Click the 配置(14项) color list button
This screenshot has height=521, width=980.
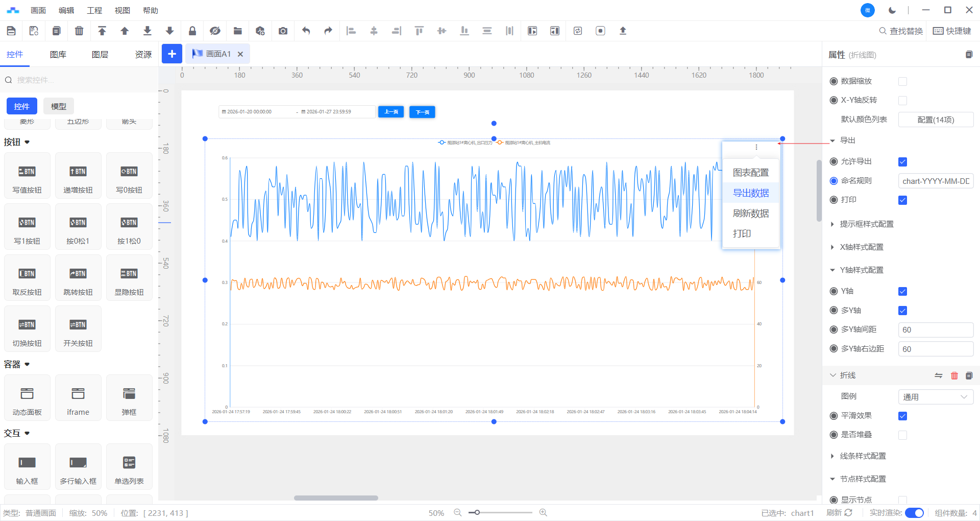coord(935,120)
